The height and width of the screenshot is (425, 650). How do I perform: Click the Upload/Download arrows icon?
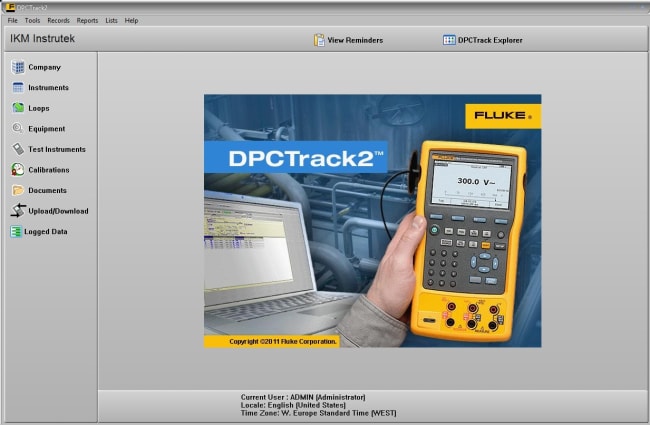click(18, 211)
